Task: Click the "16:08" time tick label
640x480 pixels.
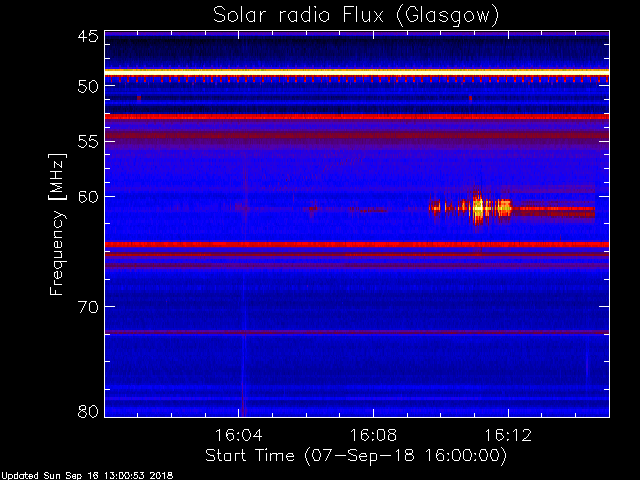Action: [373, 435]
